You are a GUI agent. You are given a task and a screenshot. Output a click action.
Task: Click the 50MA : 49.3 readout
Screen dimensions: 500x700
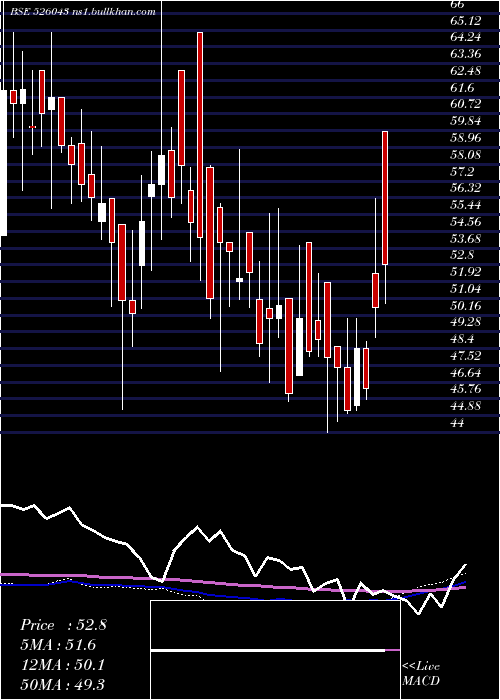tap(62, 684)
